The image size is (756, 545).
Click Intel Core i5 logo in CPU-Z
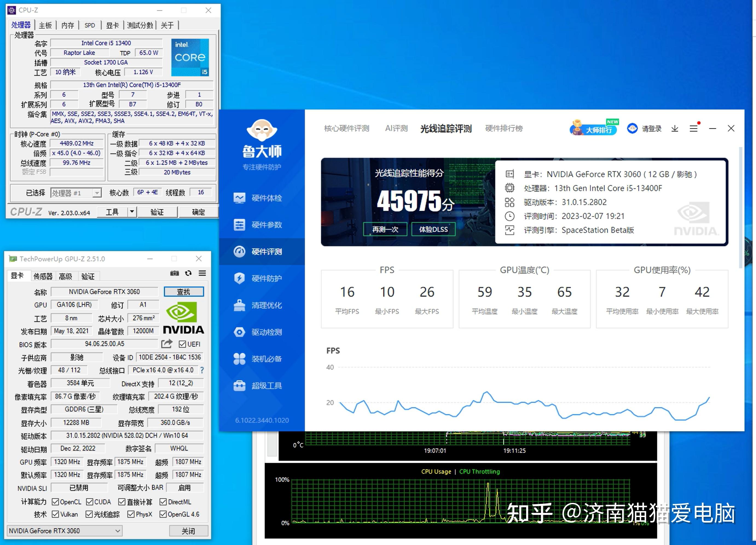point(190,57)
